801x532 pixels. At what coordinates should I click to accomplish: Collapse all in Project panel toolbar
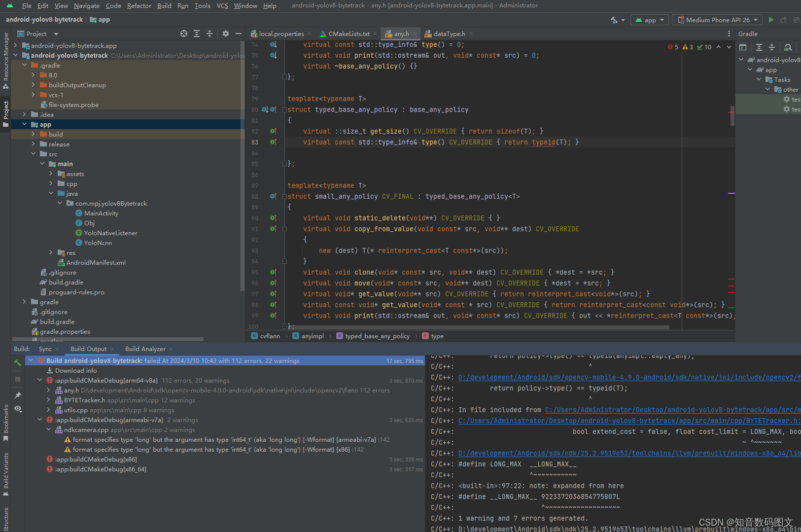pyautogui.click(x=209, y=34)
